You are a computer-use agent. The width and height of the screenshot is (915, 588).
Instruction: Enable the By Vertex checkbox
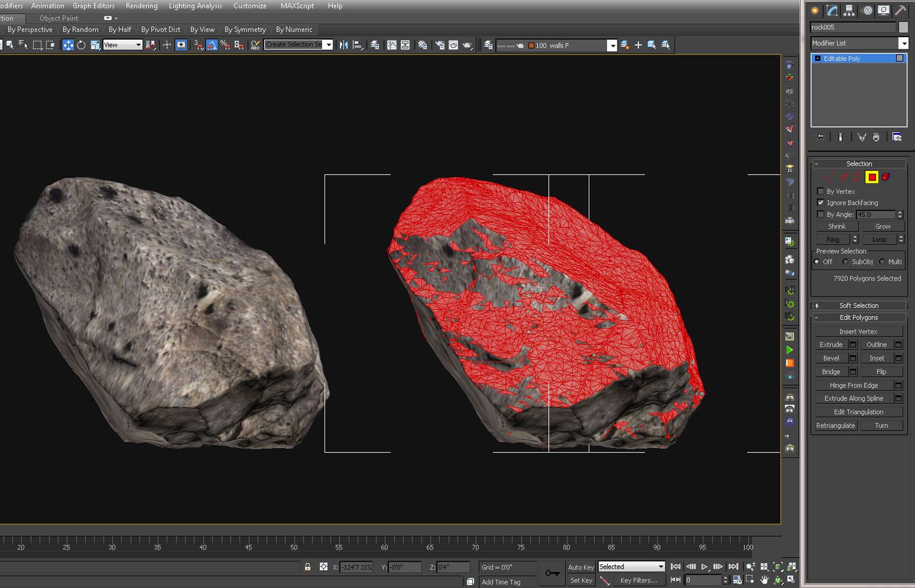point(820,192)
